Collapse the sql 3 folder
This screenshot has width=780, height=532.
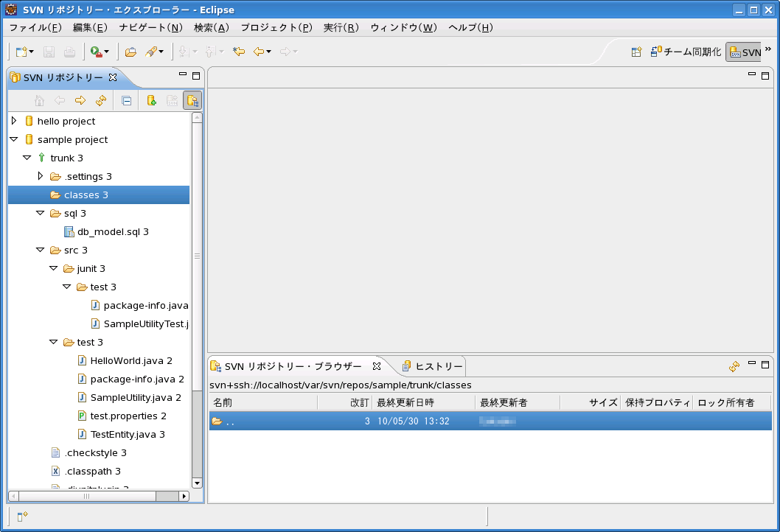pos(41,213)
